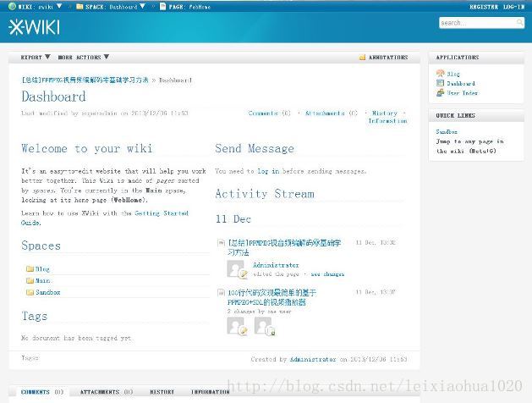This screenshot has height=403, width=532.
Task: Click the folder icon beside Space label
Action: [x=80, y=7]
